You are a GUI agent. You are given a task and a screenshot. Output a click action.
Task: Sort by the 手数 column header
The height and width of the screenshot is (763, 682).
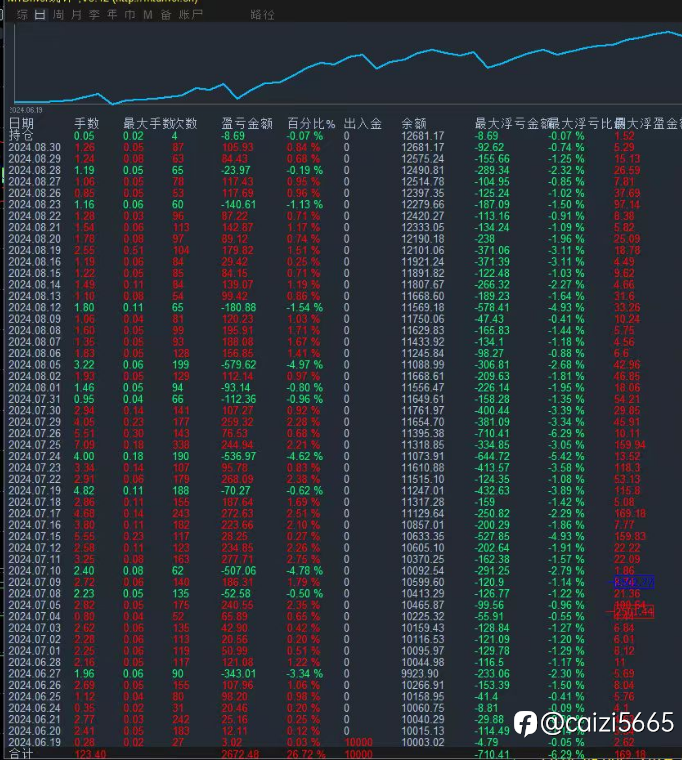pyautogui.click(x=87, y=124)
